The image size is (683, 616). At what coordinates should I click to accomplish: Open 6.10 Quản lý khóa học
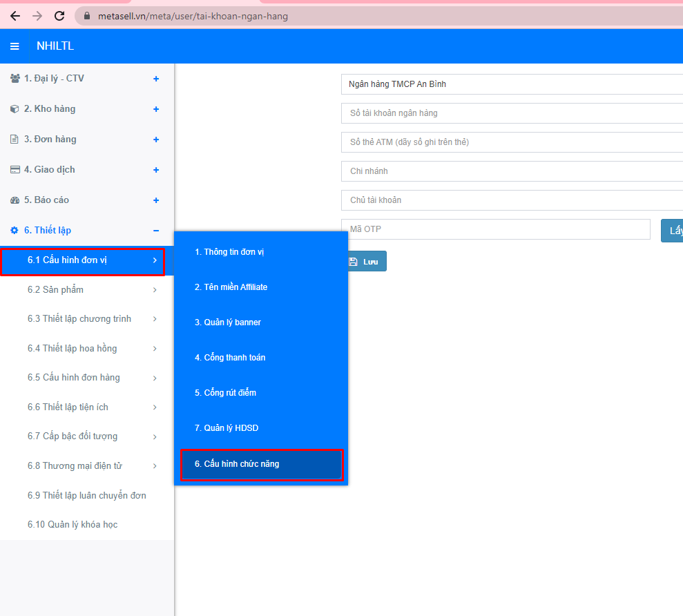coord(73,525)
